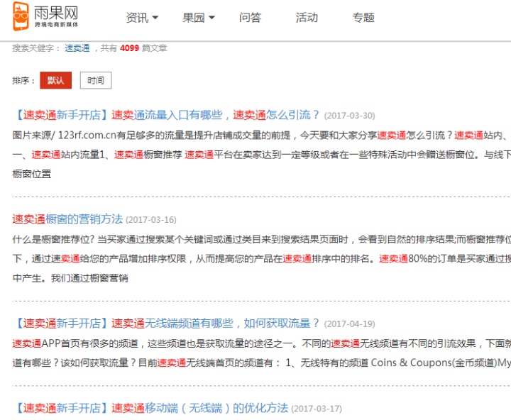Click 【速卖通新手开店】 tag in the 移动端 result
The image size is (511, 420).
[61, 408]
